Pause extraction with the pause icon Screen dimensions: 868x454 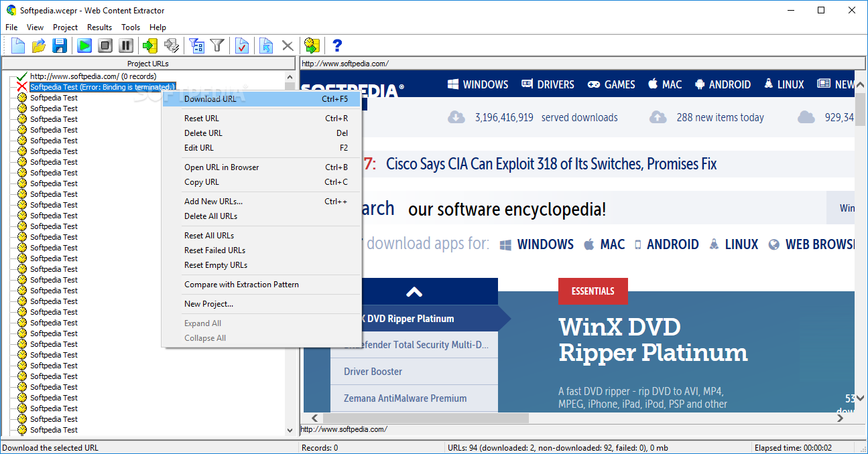coord(126,46)
